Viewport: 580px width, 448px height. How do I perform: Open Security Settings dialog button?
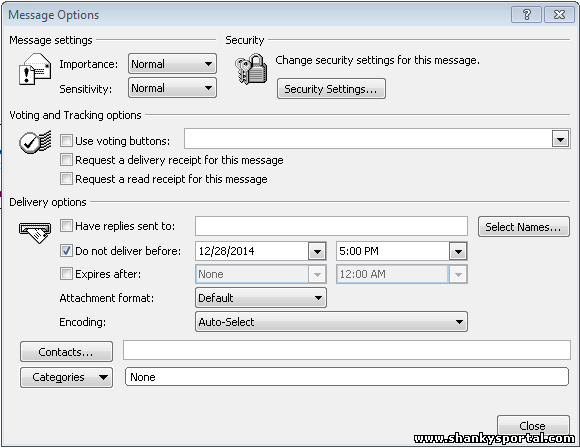point(331,89)
